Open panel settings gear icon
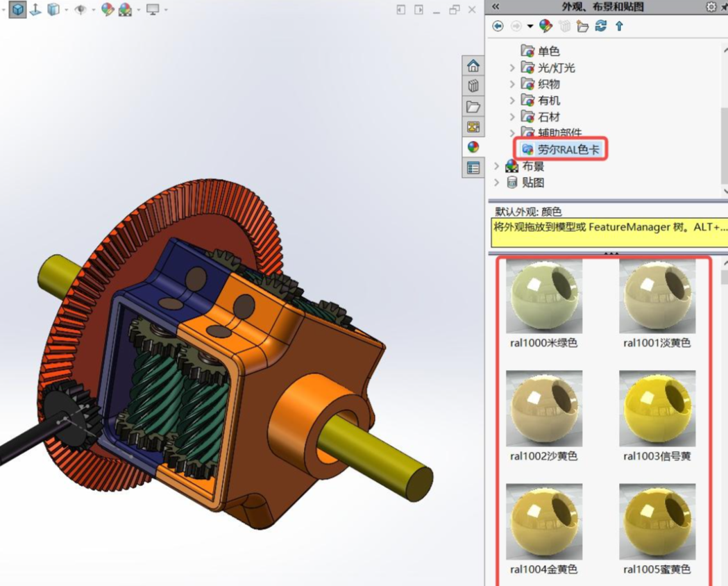The height and width of the screenshot is (586, 728). click(711, 6)
